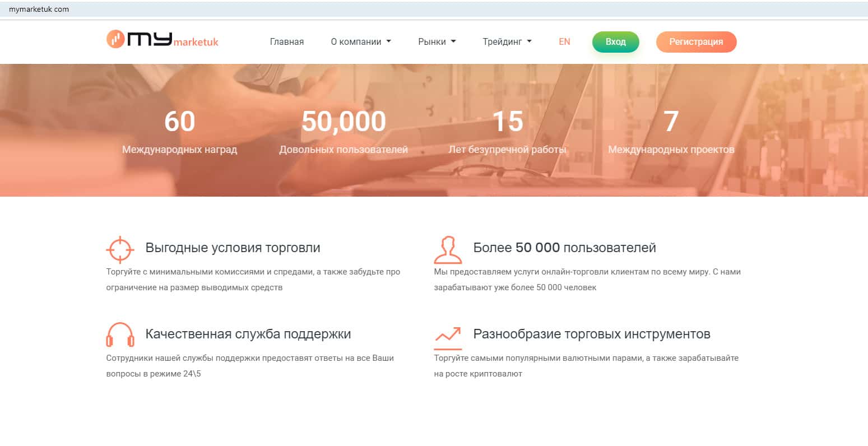868x446 pixels.
Task: Click the green Вход button
Action: pyautogui.click(x=615, y=42)
